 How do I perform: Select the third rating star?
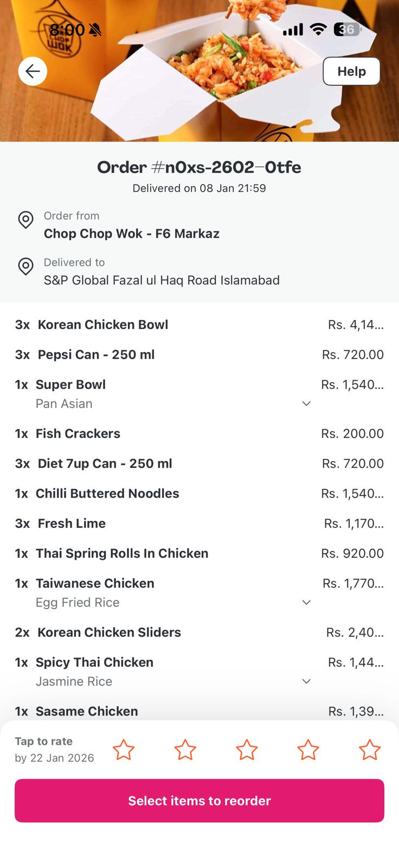coord(247,750)
